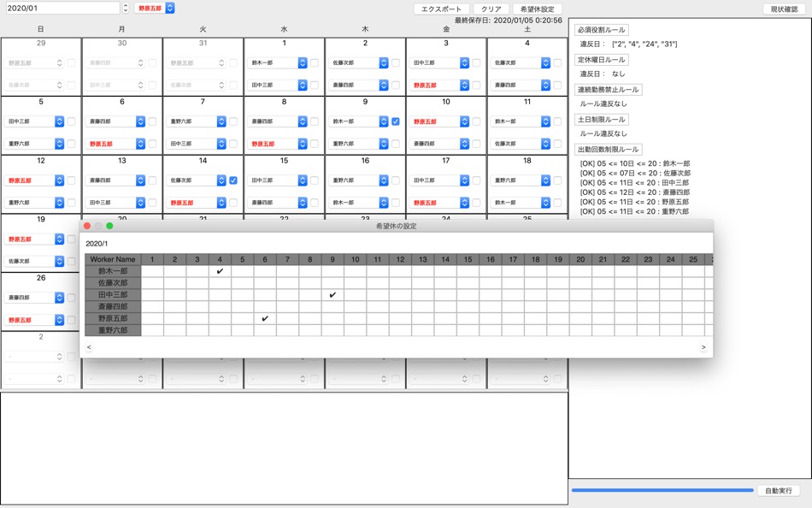Uncheck the checkbox next to 鈴木一郎 on January 9
Screen dimensions: 812x508
(394, 121)
